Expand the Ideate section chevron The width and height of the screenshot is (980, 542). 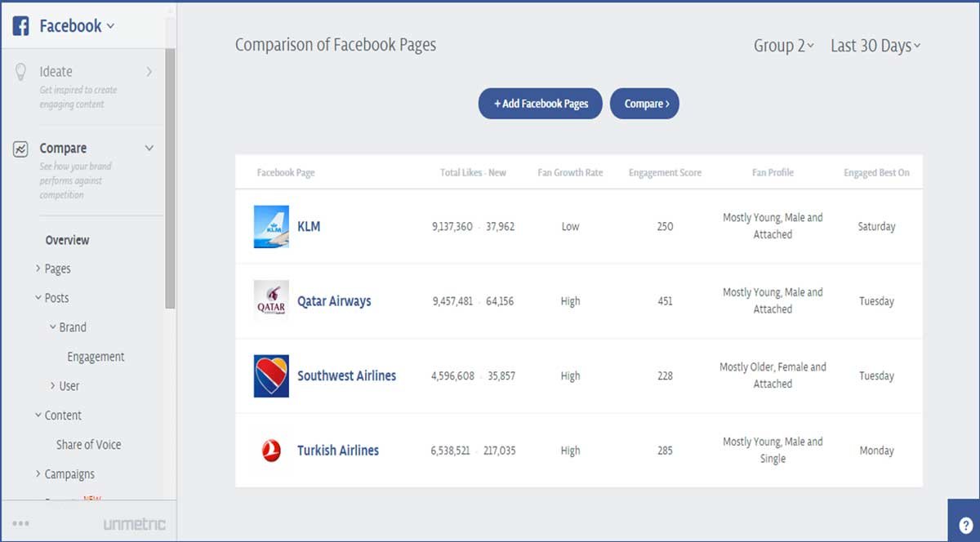point(149,72)
